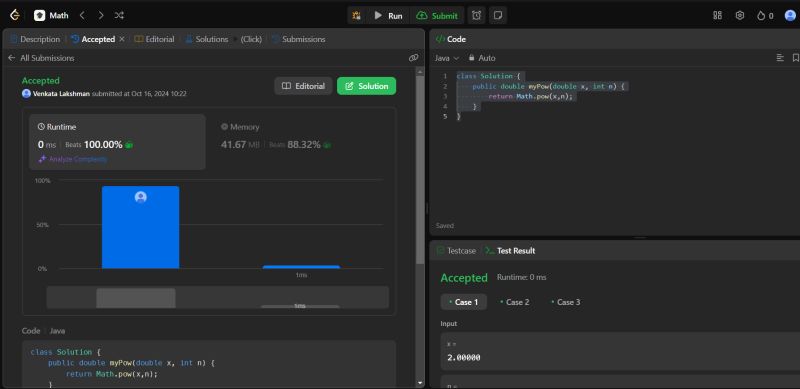
Task: Open the layout grid icon
Action: pos(717,15)
